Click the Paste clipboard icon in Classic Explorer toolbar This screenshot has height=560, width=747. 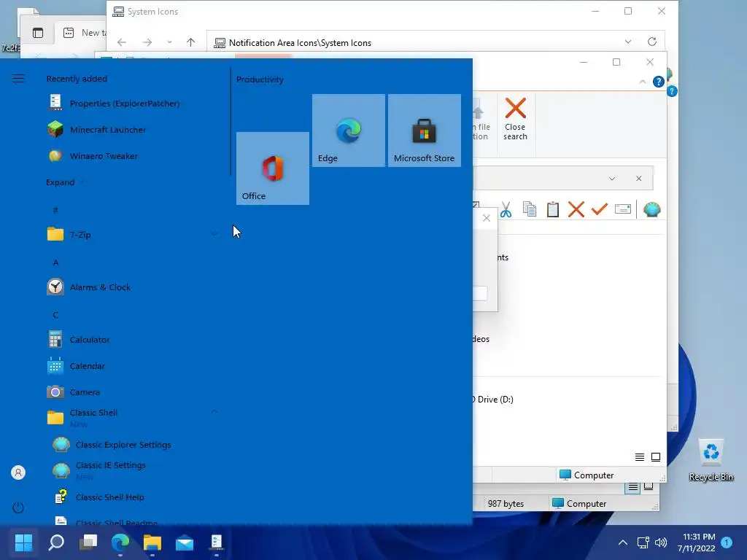pyautogui.click(x=553, y=209)
